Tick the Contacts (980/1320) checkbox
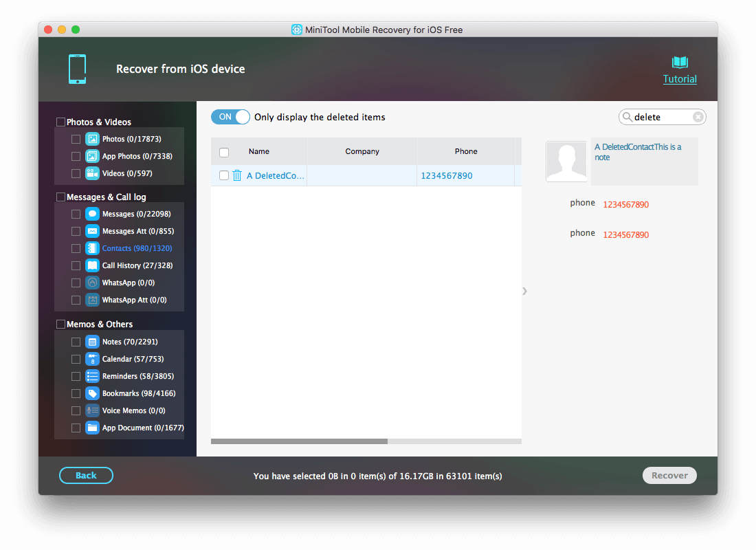 point(76,248)
